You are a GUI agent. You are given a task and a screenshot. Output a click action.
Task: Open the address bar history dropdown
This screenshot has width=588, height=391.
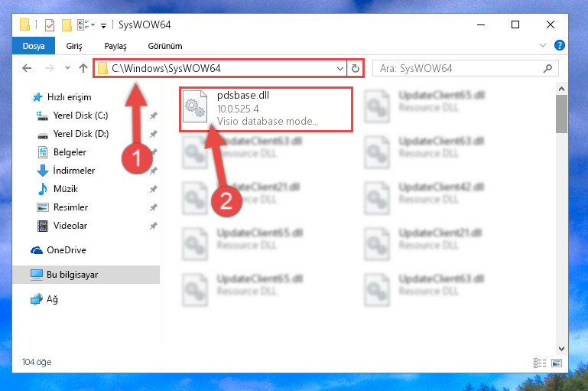tap(340, 69)
